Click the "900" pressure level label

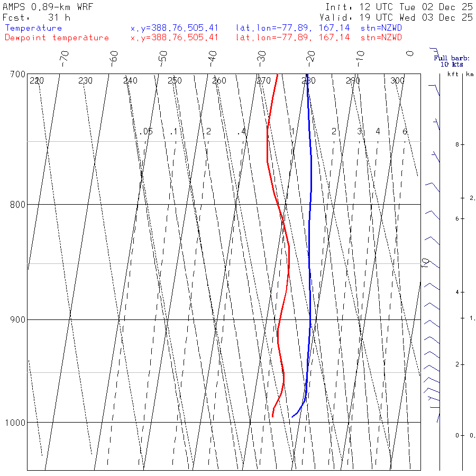(x=17, y=320)
